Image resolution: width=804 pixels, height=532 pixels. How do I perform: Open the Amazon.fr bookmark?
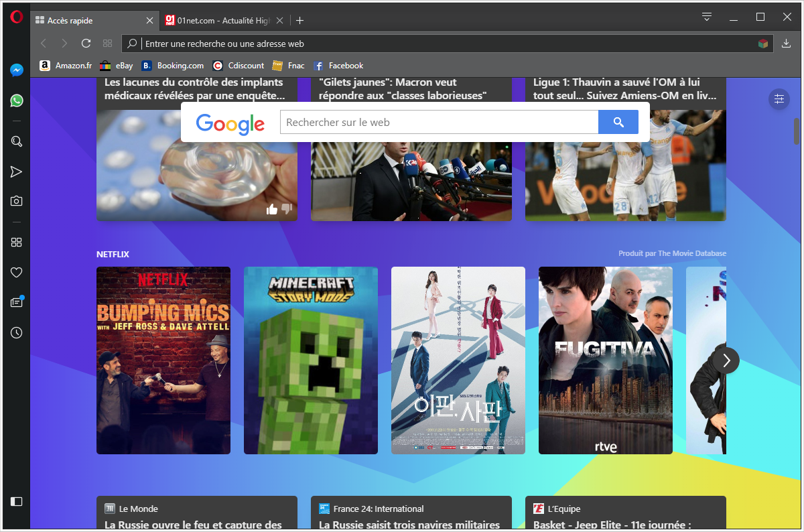[66, 66]
